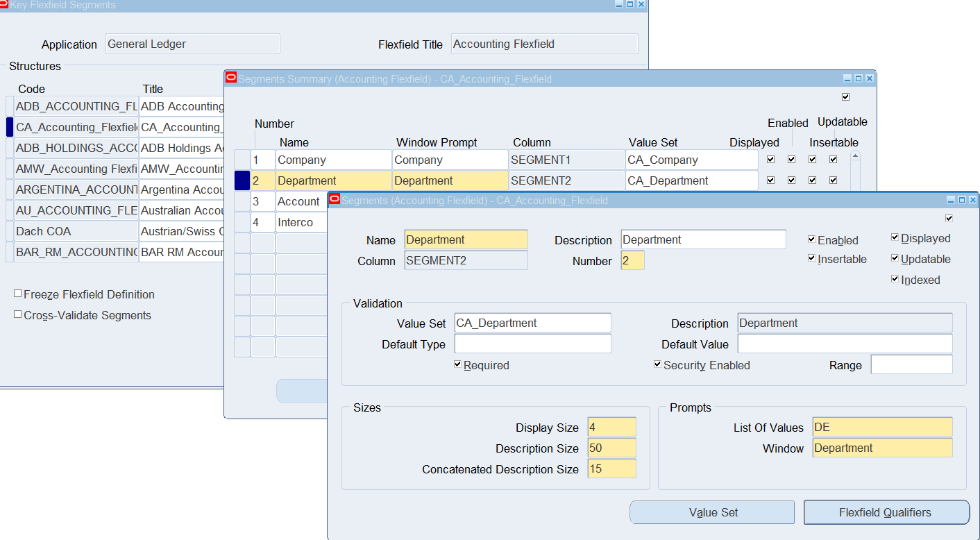Click the SEGMENT2 Column field in Segments window

466,260
